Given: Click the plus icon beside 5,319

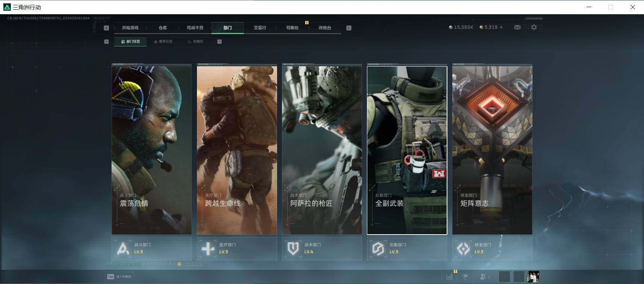Looking at the screenshot, I should click(x=501, y=27).
